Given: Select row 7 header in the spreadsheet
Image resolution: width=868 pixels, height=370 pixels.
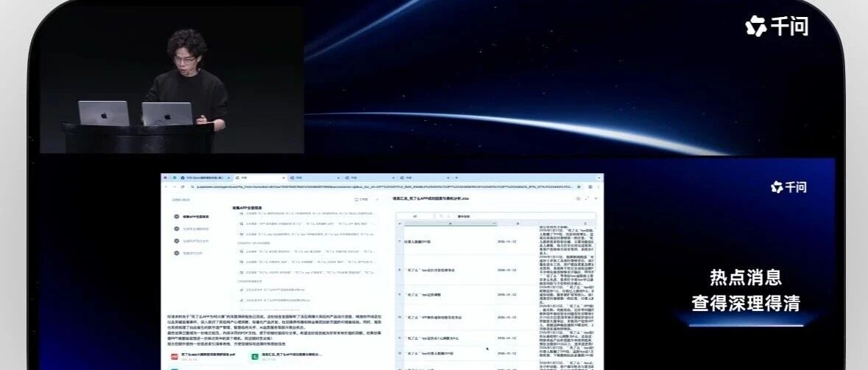Looking at the screenshot, I should coord(400,242).
